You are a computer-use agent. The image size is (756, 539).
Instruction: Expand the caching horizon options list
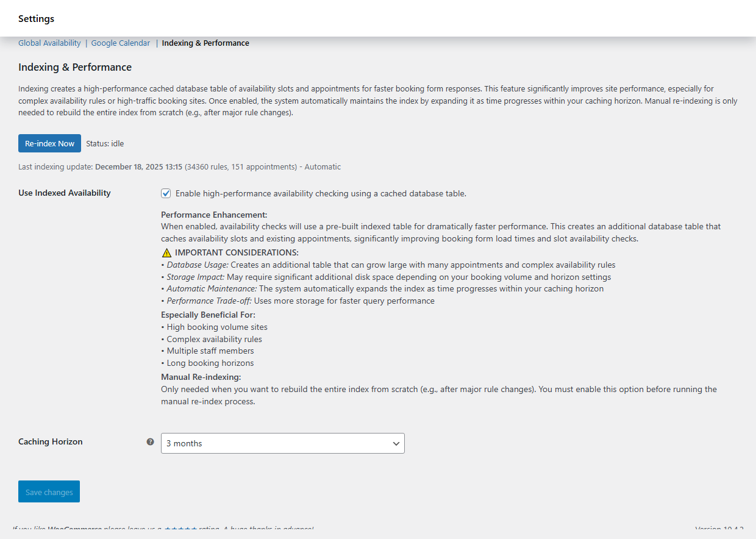[x=282, y=443]
